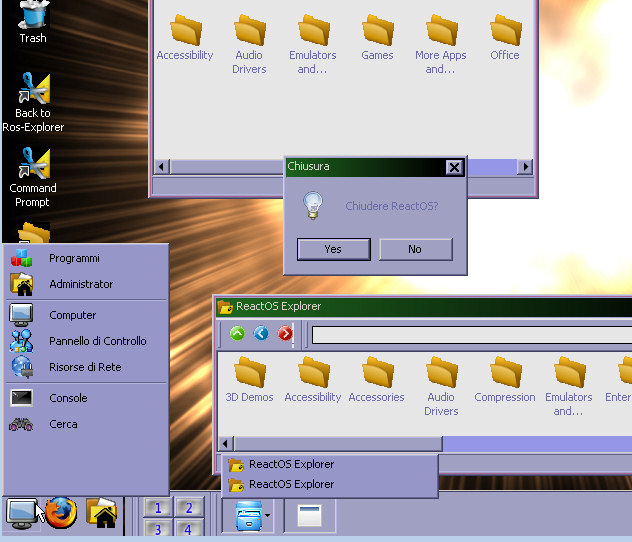Open Emulators and... folder in the lower ReactOS Explorer window
This screenshot has height=542, width=632.
click(x=569, y=386)
